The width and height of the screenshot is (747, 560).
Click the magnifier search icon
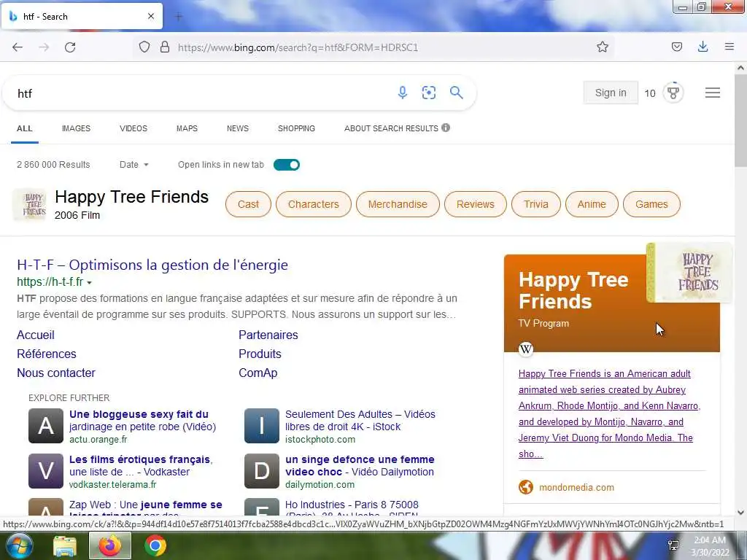457,93
